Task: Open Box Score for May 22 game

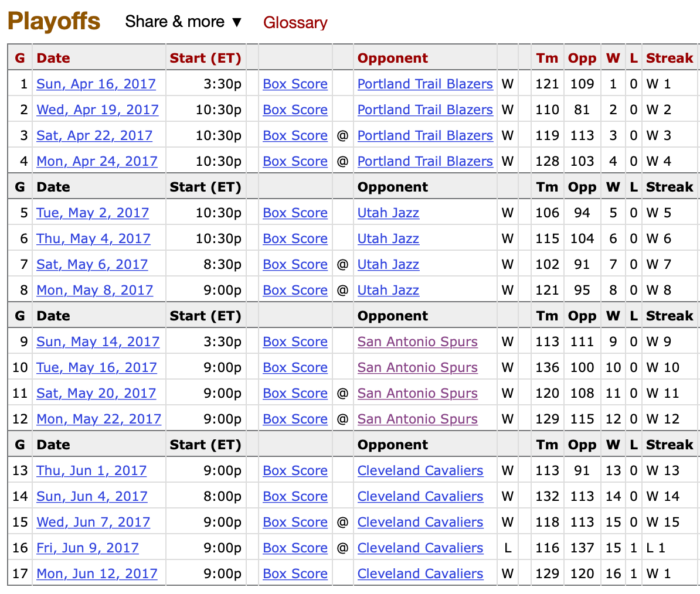Action: tap(295, 419)
